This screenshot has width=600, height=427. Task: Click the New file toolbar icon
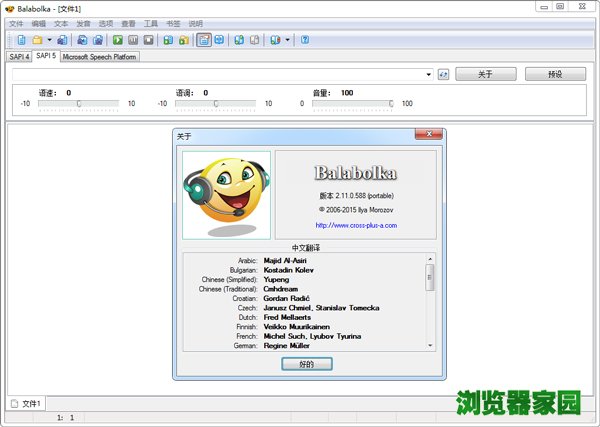point(21,40)
